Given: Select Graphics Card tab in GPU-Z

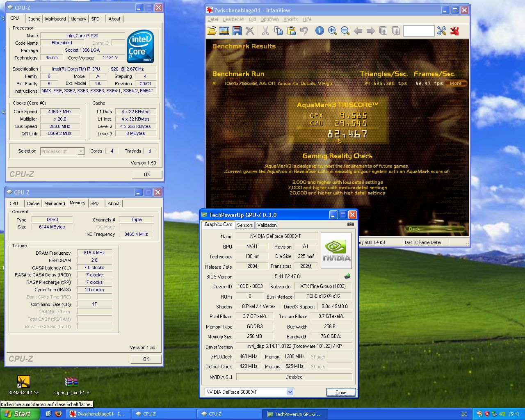Looking at the screenshot, I should tap(218, 224).
